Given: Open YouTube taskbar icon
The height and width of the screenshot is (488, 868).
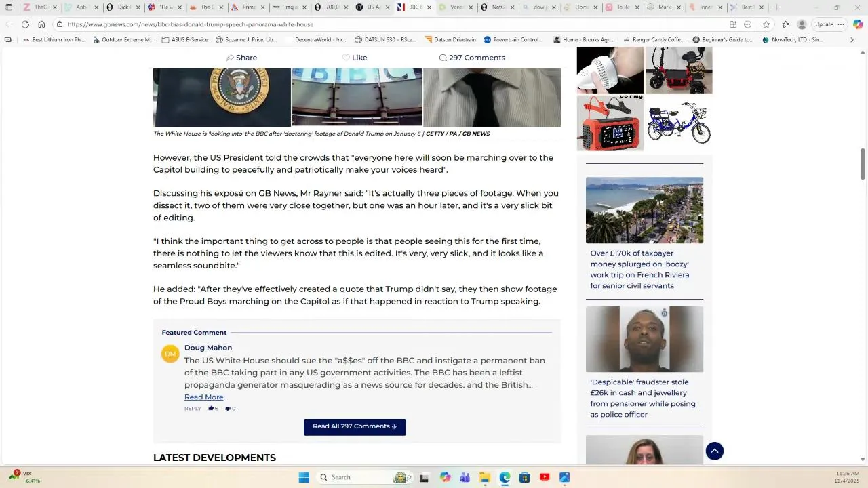Looking at the screenshot, I should click(545, 477).
